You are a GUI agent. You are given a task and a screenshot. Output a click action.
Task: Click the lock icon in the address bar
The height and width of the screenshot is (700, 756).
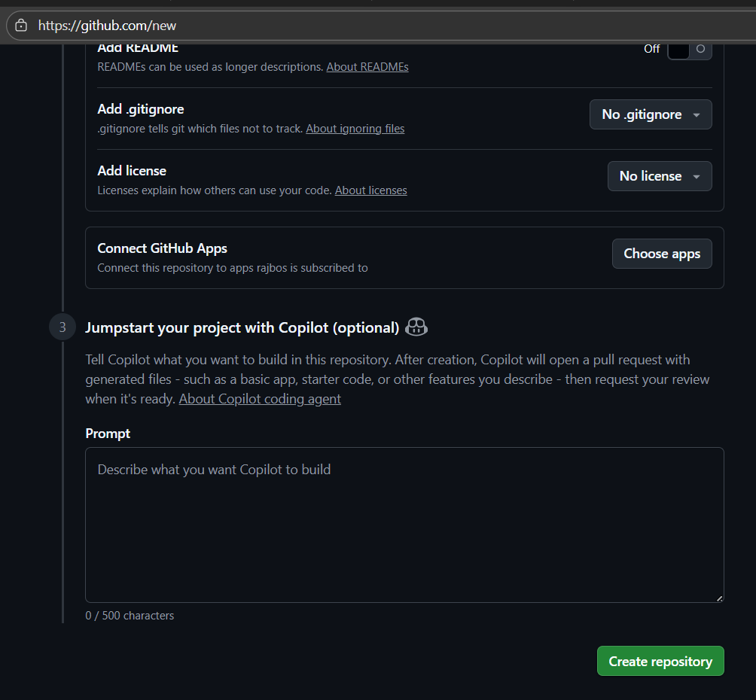(x=20, y=25)
